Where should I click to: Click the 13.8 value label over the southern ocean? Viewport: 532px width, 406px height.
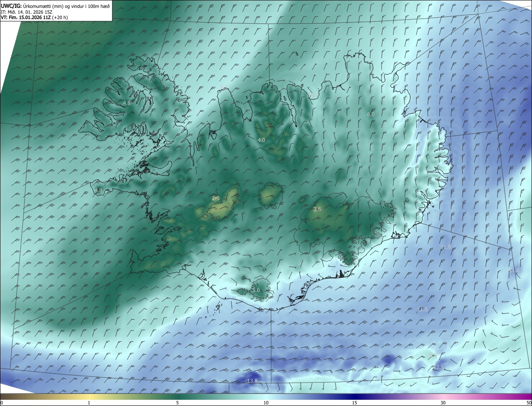[252, 381]
